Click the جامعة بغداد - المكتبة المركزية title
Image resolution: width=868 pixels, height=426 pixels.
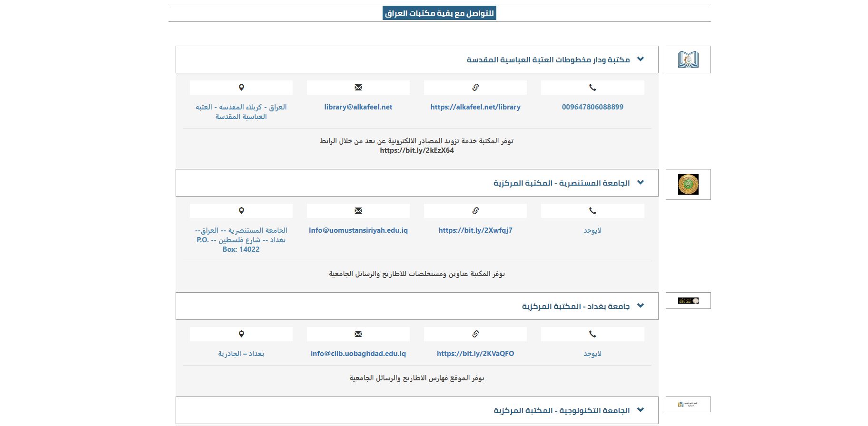[x=576, y=306]
